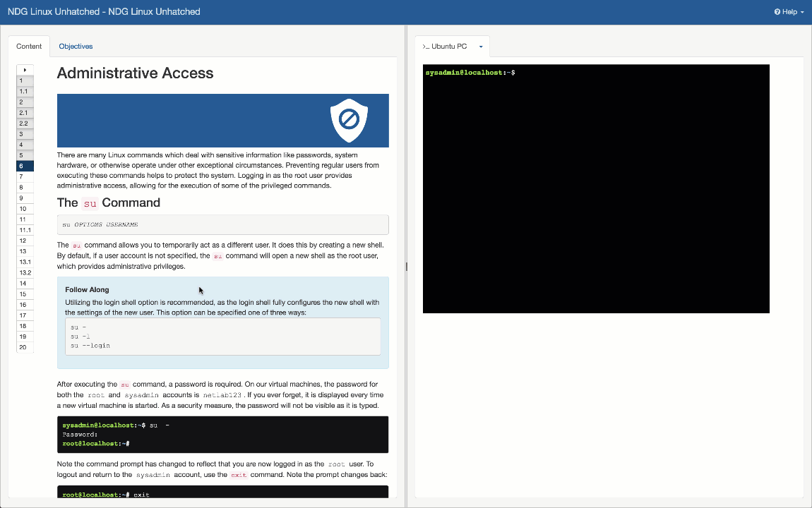Go to section 20
Viewport: 812px width, 508px height.
tap(25, 347)
